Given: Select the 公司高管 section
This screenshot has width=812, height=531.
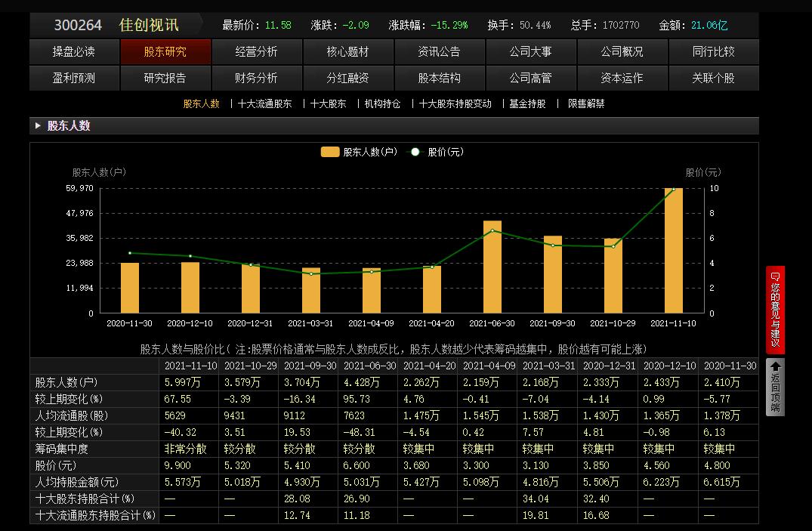Looking at the screenshot, I should pyautogui.click(x=531, y=78).
